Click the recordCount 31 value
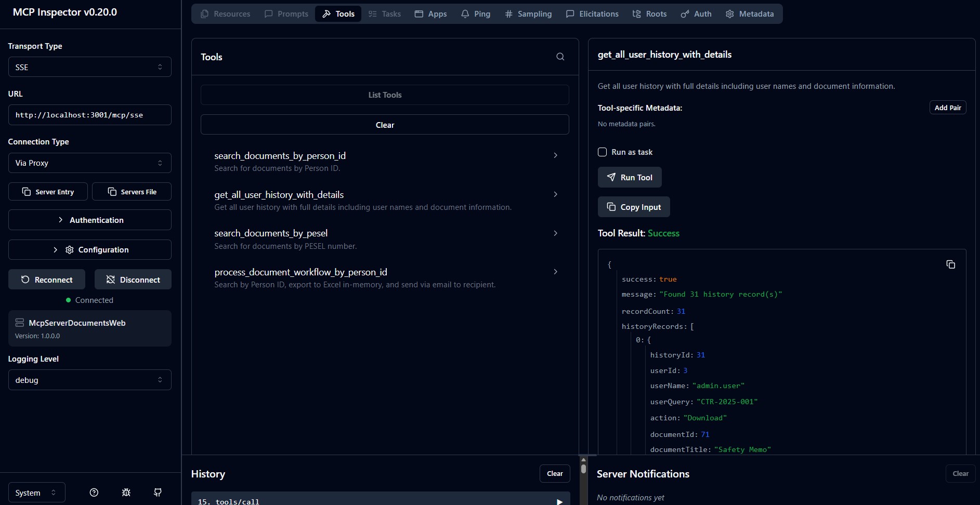The image size is (980, 505). tap(681, 311)
